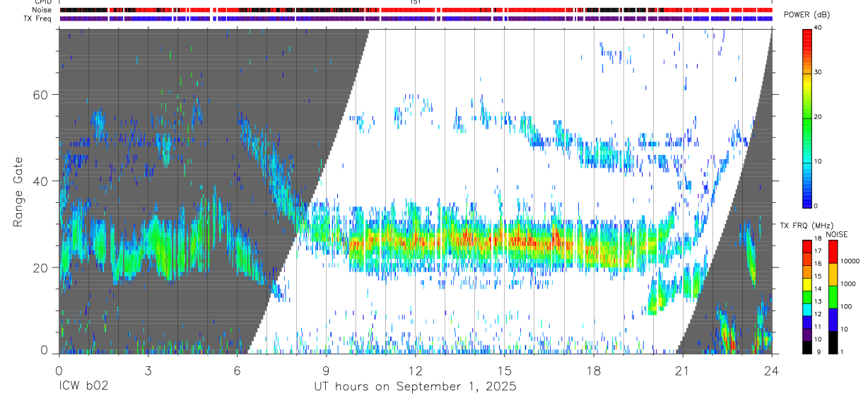Click the '13' tick on the TX frequency scale
Screen dimensions: 868x401
(x=818, y=302)
